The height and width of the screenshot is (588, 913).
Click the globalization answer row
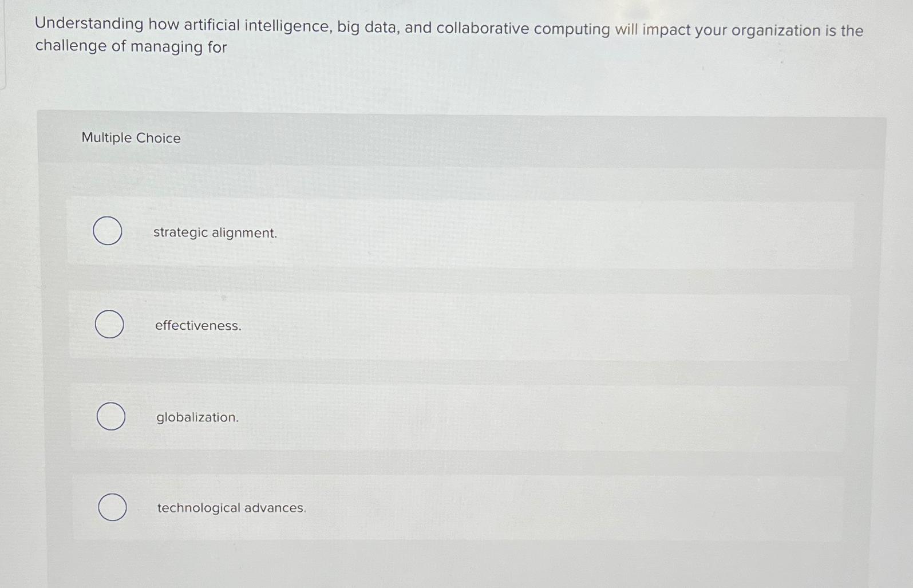pos(401,418)
